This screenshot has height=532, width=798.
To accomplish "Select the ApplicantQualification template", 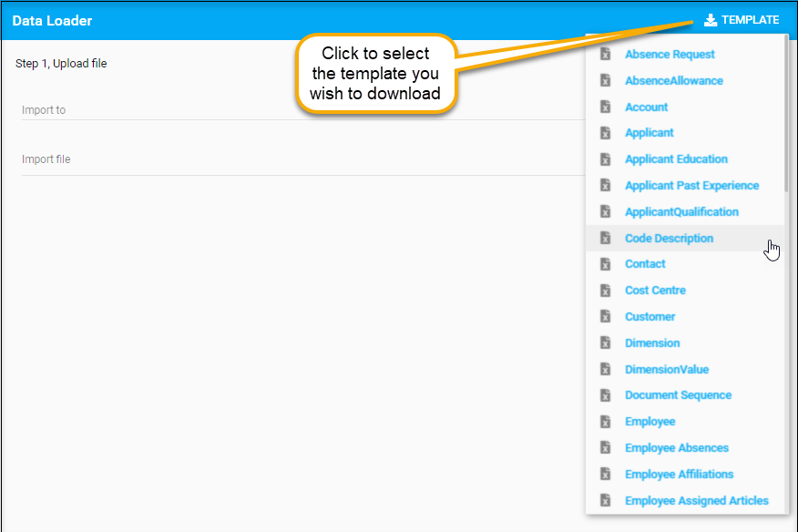I will click(x=681, y=212).
